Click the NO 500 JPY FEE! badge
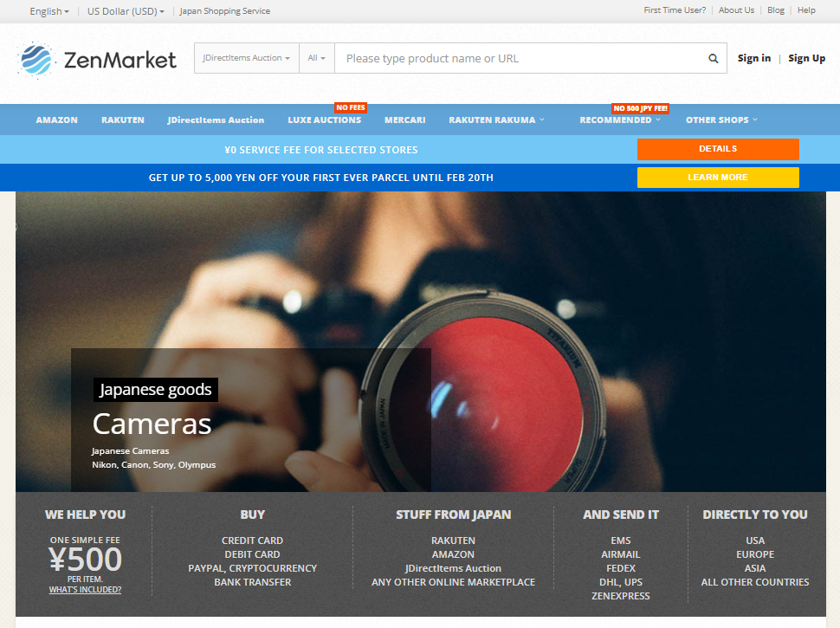 pyautogui.click(x=640, y=108)
